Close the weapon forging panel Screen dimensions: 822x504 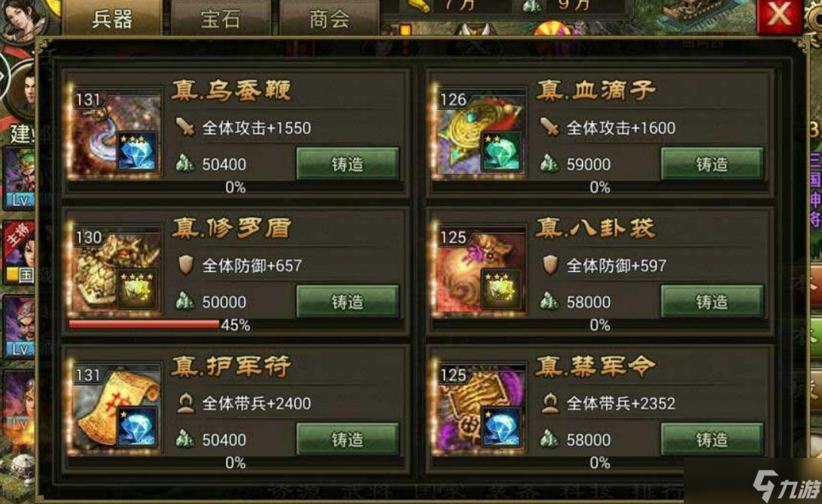tap(779, 15)
